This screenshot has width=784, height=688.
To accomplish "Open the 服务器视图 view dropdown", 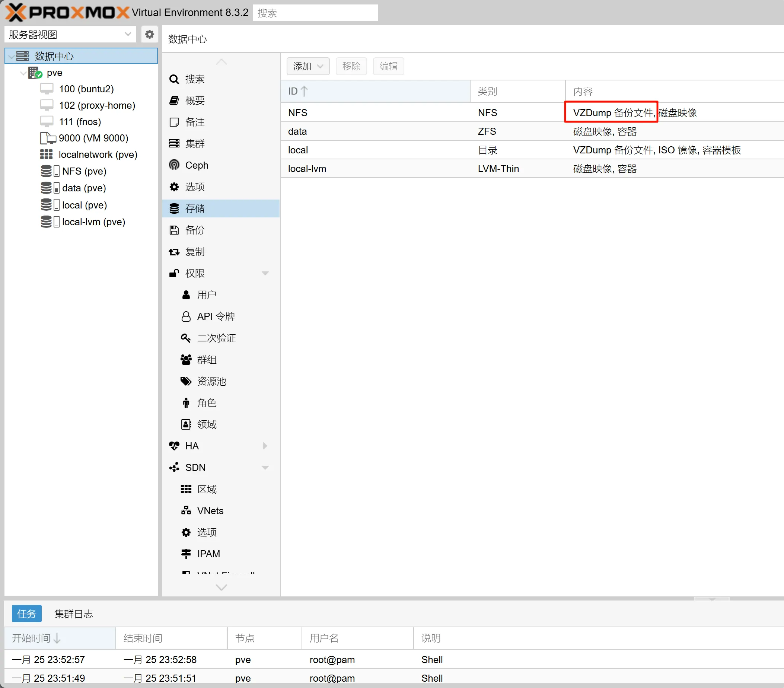I will (x=70, y=35).
